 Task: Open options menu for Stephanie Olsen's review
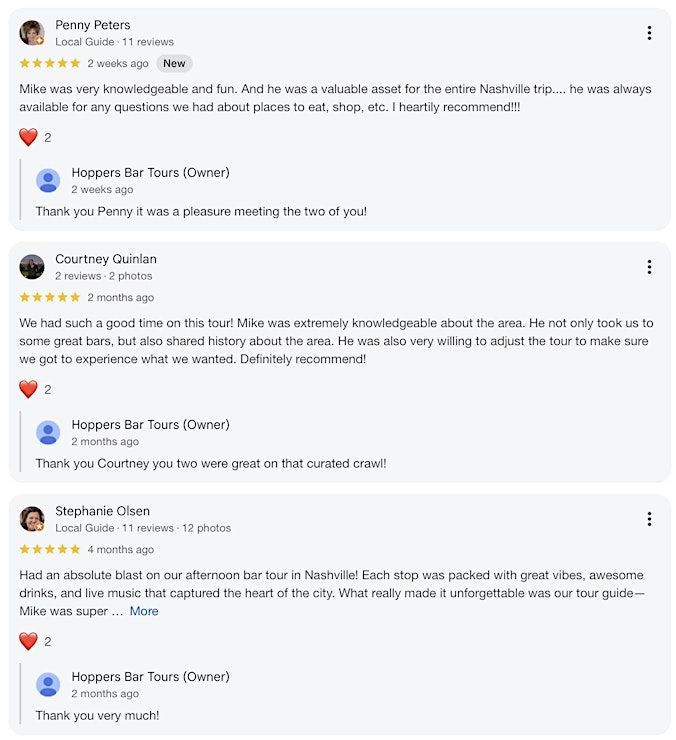(649, 519)
